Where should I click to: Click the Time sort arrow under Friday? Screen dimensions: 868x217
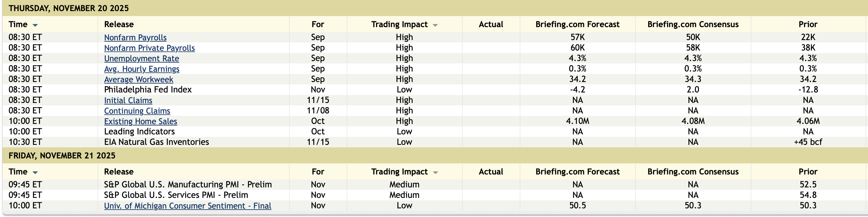(35, 173)
